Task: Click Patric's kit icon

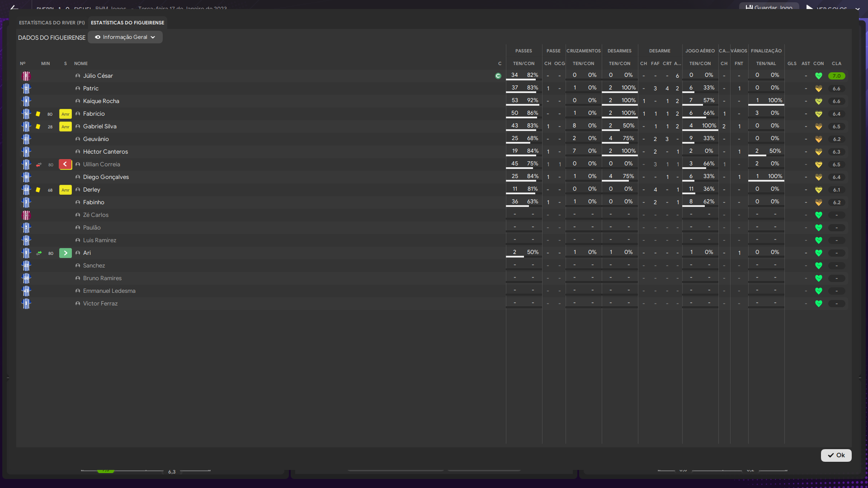Action: 26,89
